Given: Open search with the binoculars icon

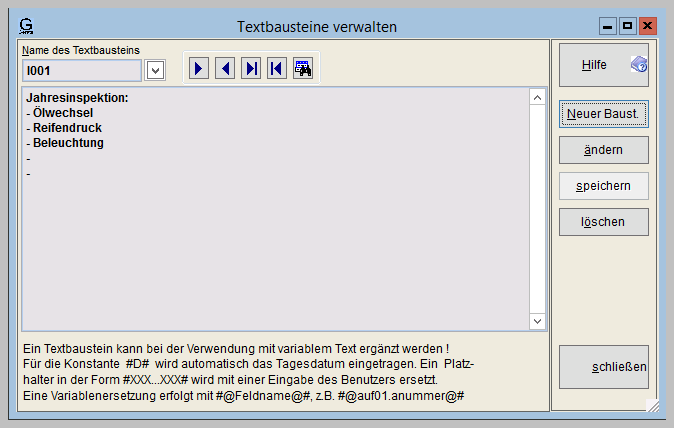Looking at the screenshot, I should pyautogui.click(x=303, y=68).
